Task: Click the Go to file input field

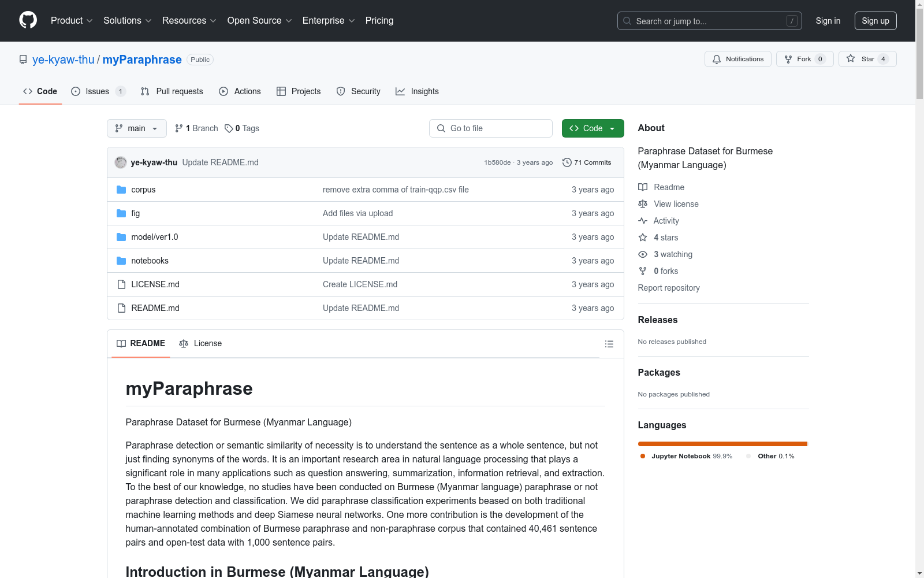Action: click(x=491, y=128)
